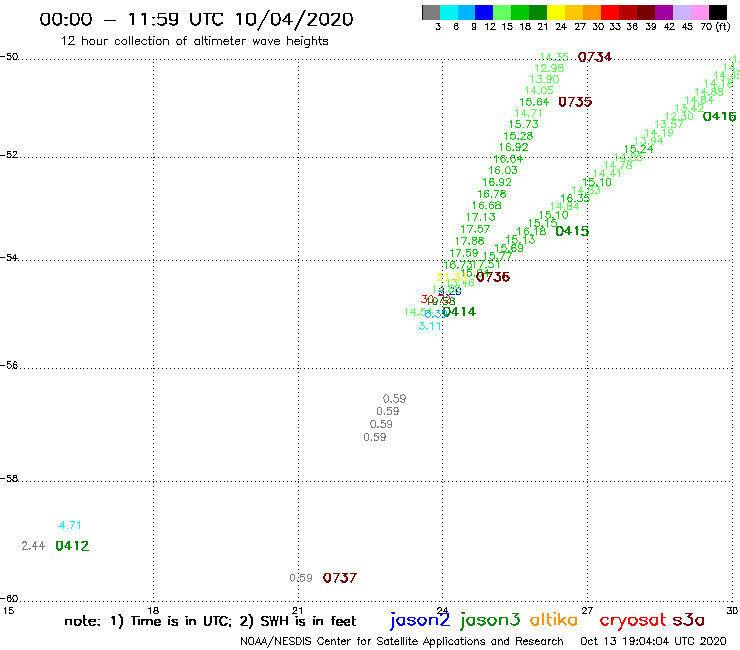Click the pink legend color swatch

coord(699,12)
